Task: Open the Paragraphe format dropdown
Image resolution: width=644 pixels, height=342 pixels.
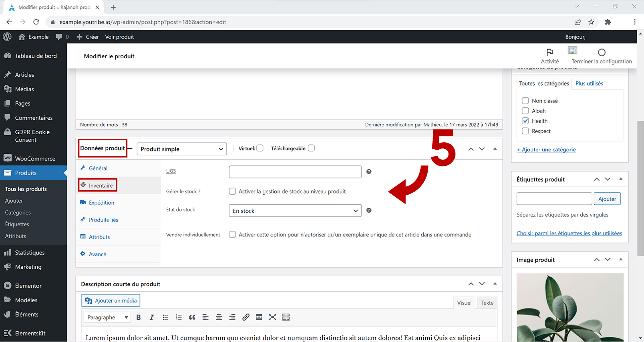Action: (x=107, y=317)
